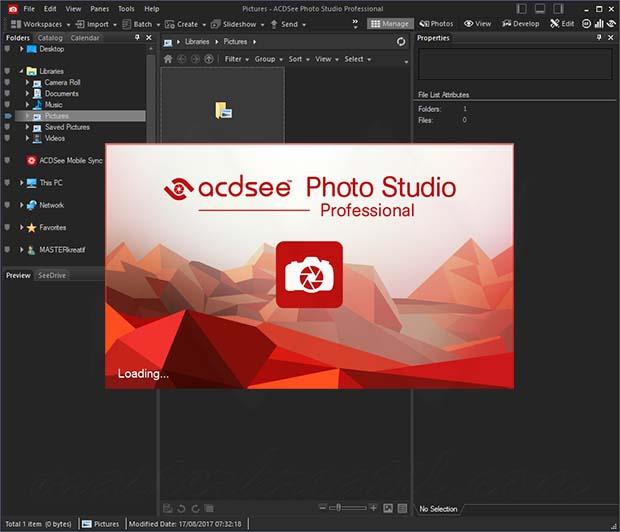The width and height of the screenshot is (620, 532).
Task: Click the Home folder navigation icon
Action: point(168,59)
